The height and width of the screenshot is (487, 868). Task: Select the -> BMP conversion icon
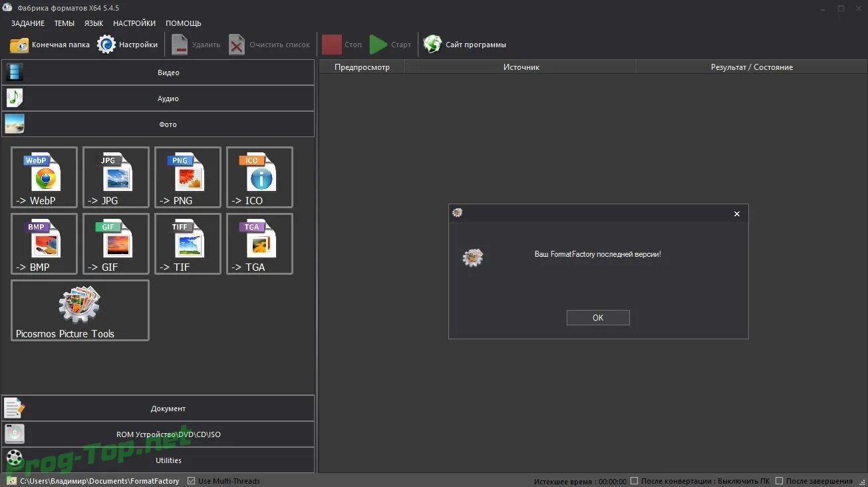tap(44, 244)
